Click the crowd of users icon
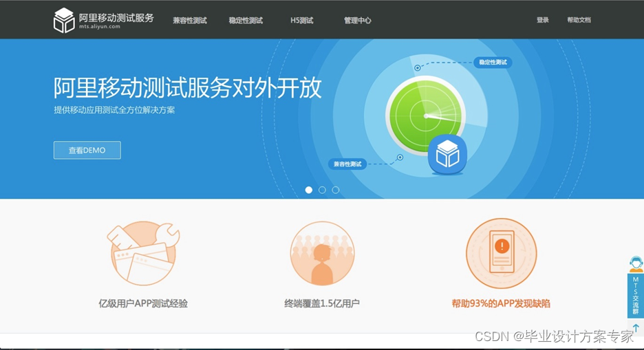Viewport: 644px width, 350px height. tap(323, 253)
